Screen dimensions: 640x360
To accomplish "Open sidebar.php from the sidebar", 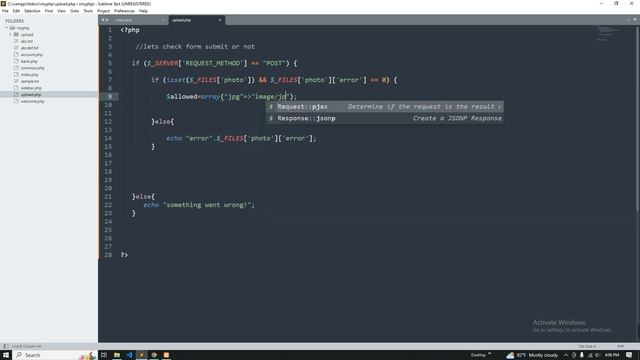I will pos(31,88).
